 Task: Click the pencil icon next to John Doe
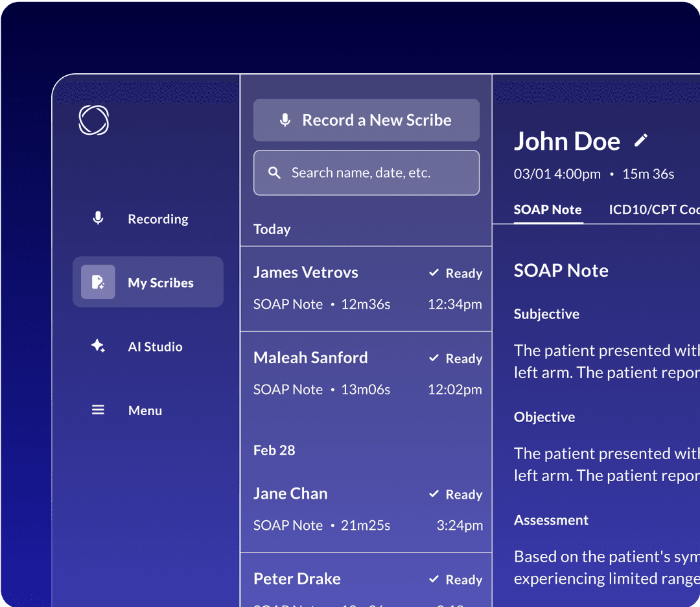642,139
